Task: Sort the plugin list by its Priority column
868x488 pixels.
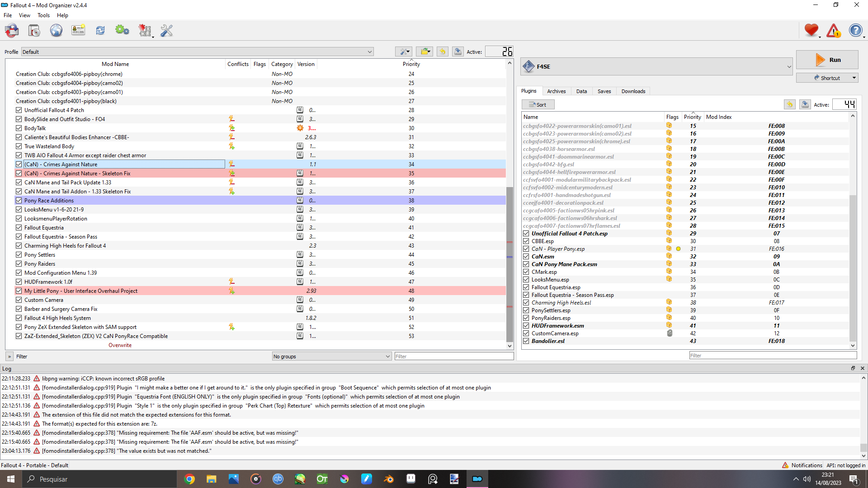Action: coord(692,117)
